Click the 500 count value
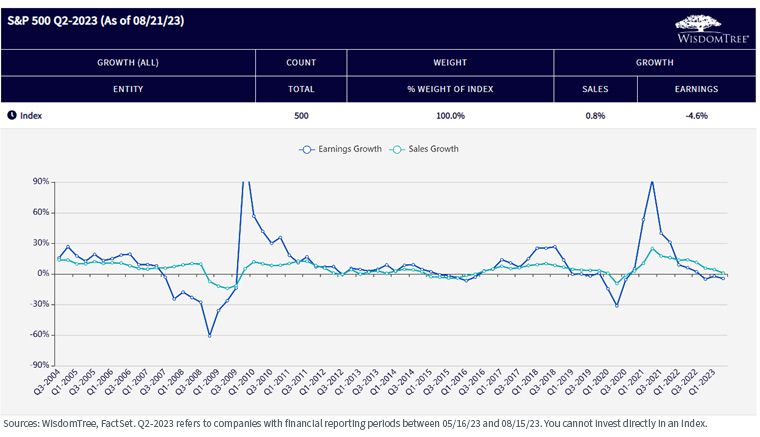760x437 pixels. (301, 116)
